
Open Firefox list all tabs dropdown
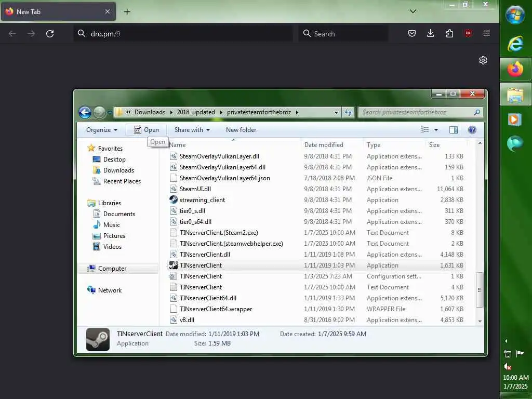[413, 11]
